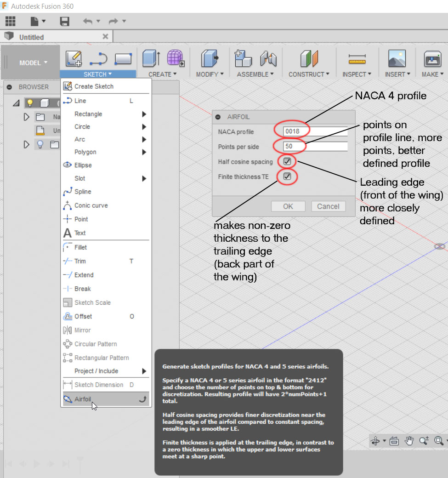Choose Conic curve menu entry
448x478 pixels.
(106, 205)
